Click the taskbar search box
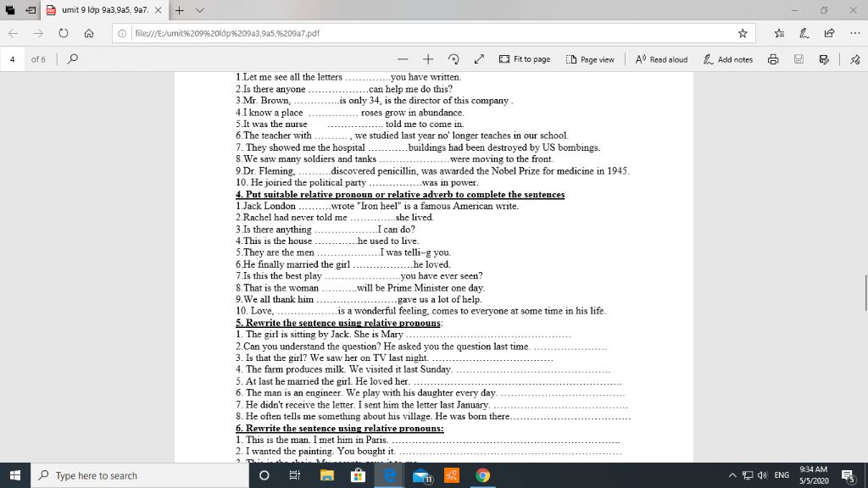Screen dimensions: 868x488 coord(141,475)
